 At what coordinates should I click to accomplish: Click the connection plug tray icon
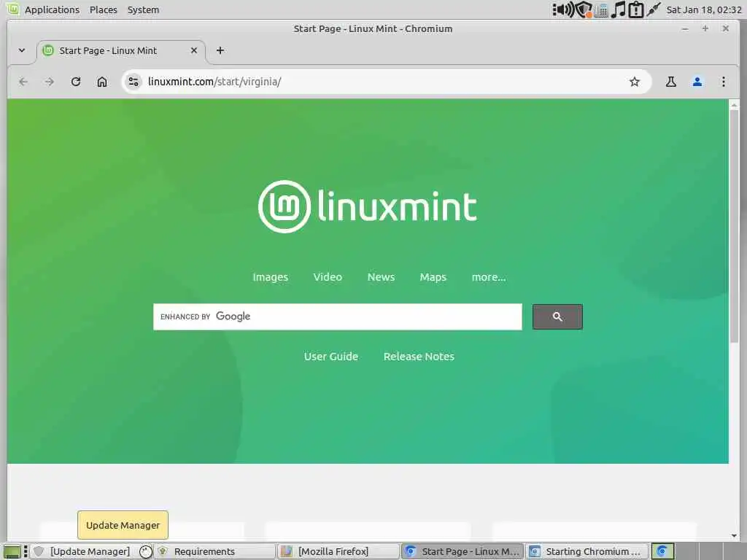click(x=654, y=9)
